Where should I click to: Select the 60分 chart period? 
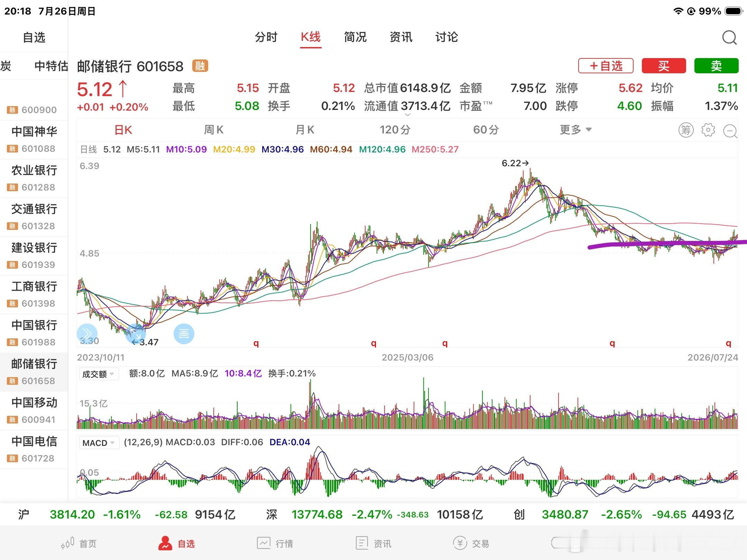coord(486,130)
